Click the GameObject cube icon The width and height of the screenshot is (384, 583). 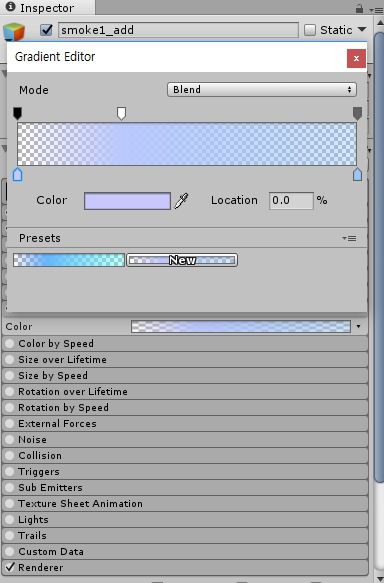14,31
